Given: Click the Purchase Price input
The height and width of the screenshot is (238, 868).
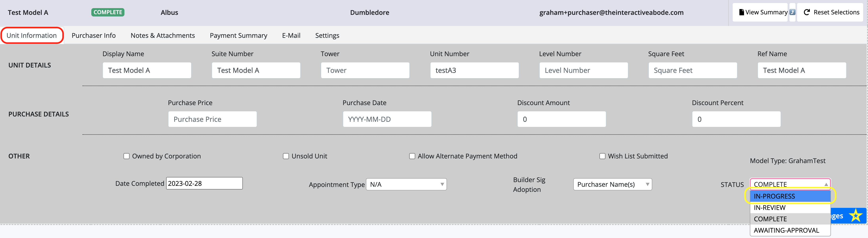Looking at the screenshot, I should tap(212, 119).
